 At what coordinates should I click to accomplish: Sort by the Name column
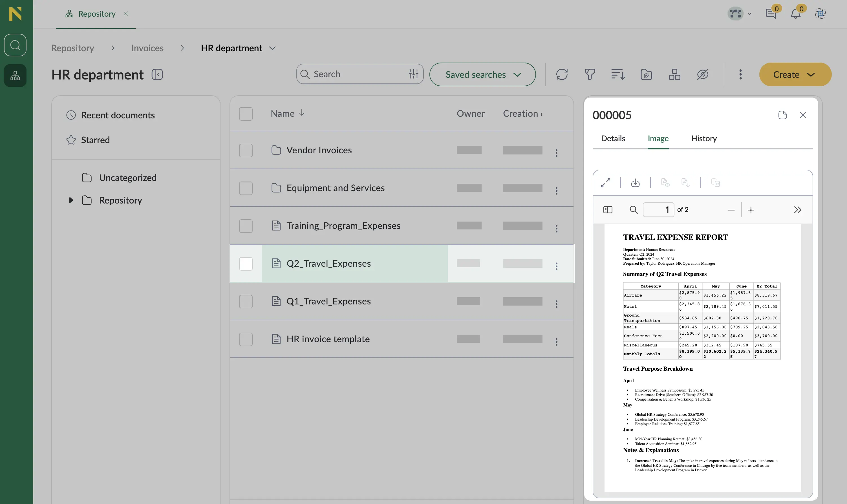[x=288, y=113]
